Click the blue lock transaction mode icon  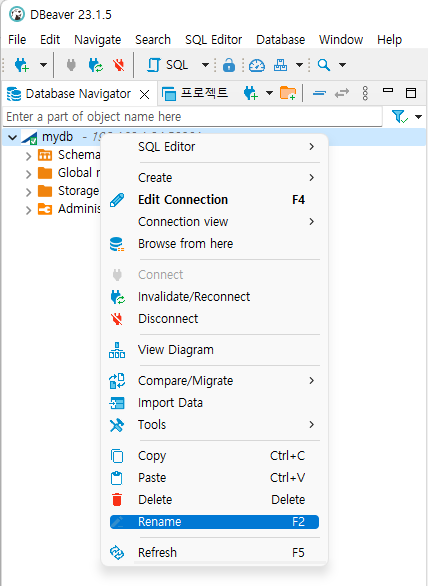pos(229,65)
